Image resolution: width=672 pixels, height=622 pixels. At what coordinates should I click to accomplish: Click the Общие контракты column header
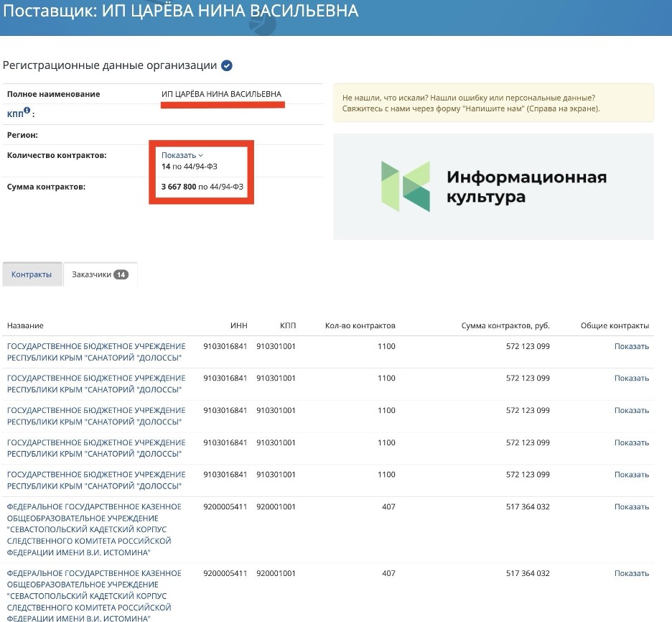615,325
